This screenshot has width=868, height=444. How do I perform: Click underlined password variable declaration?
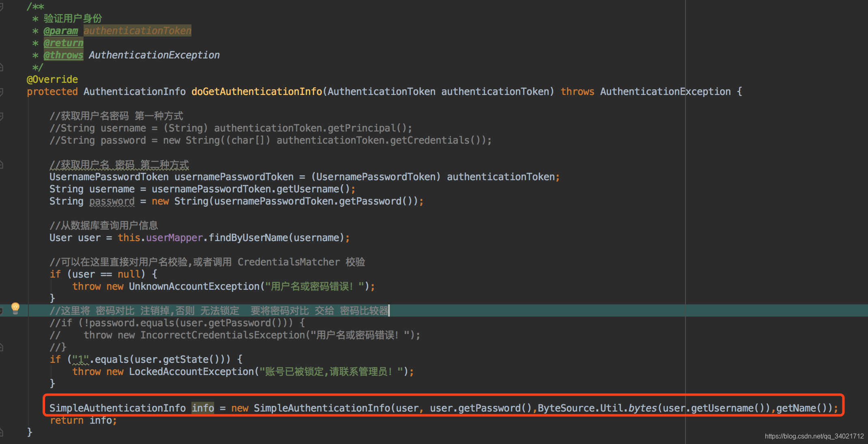(112, 201)
